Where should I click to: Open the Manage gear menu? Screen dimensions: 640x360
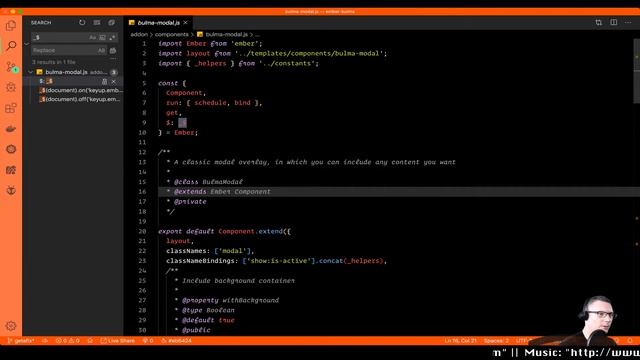11,326
